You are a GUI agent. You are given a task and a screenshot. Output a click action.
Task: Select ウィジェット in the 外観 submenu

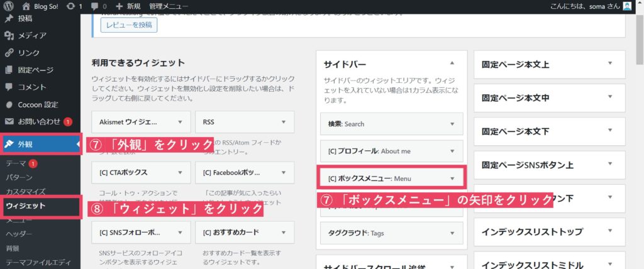26,206
